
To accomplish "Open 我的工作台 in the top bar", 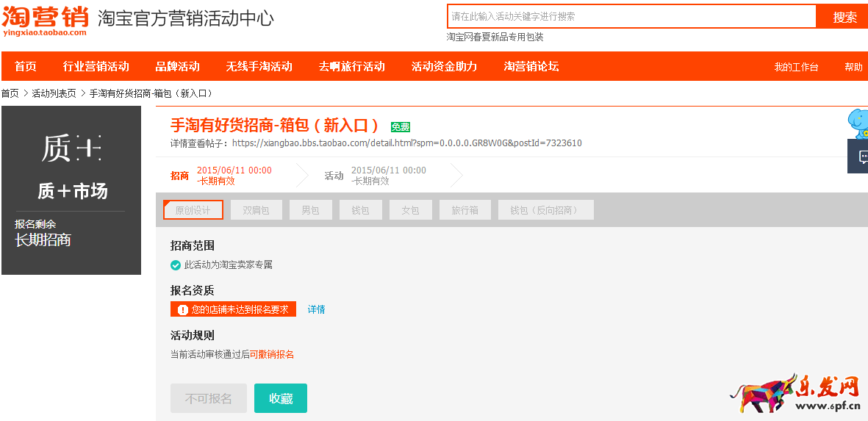I will (x=796, y=67).
